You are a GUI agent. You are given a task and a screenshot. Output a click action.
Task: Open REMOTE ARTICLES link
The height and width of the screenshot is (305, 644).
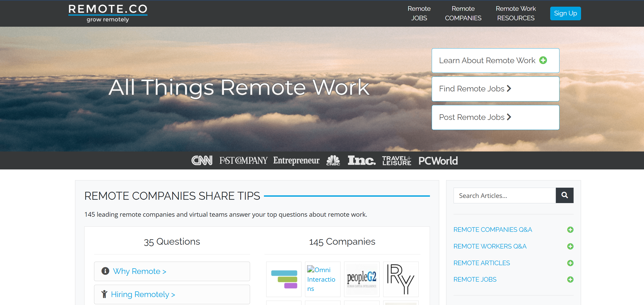[482, 263]
